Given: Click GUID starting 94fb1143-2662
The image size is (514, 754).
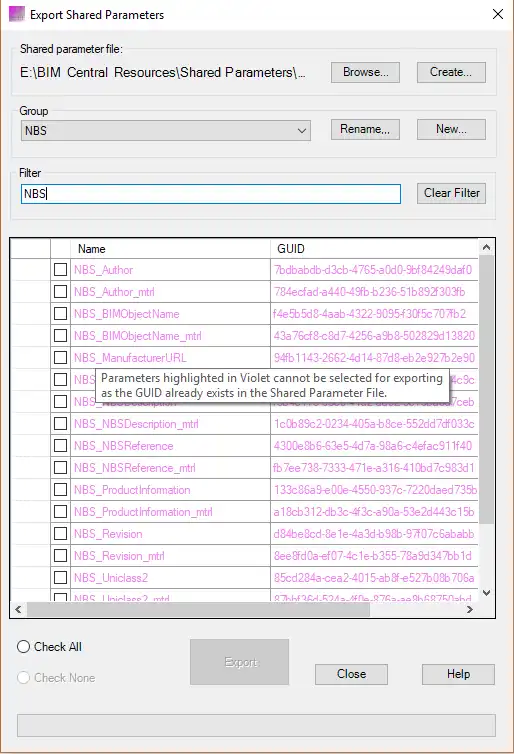Looking at the screenshot, I should tap(374, 358).
